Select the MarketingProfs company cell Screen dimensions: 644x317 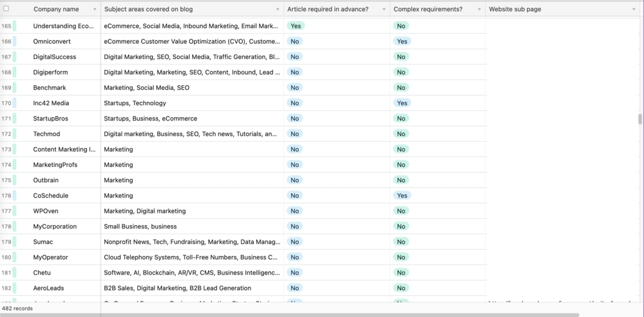point(58,164)
